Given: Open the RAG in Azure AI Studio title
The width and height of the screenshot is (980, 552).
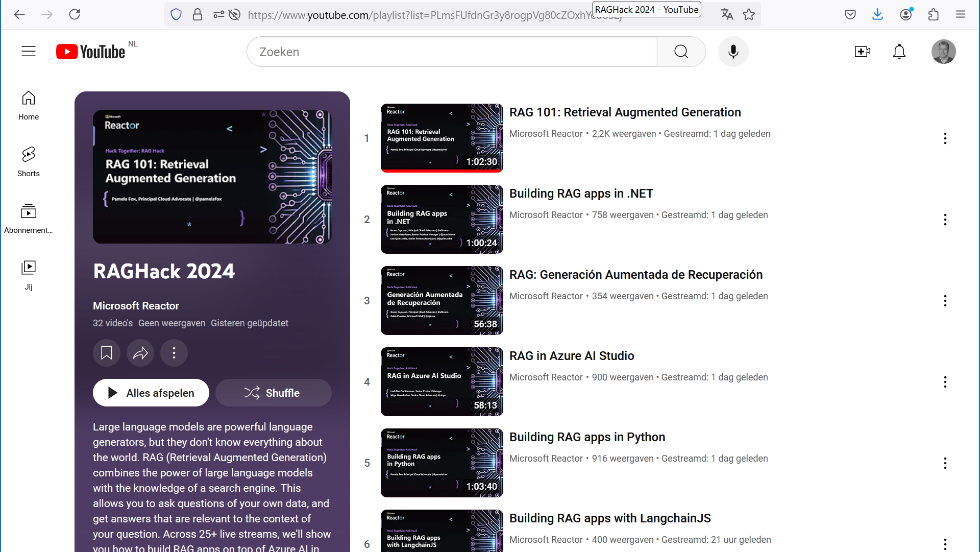Looking at the screenshot, I should [x=572, y=356].
